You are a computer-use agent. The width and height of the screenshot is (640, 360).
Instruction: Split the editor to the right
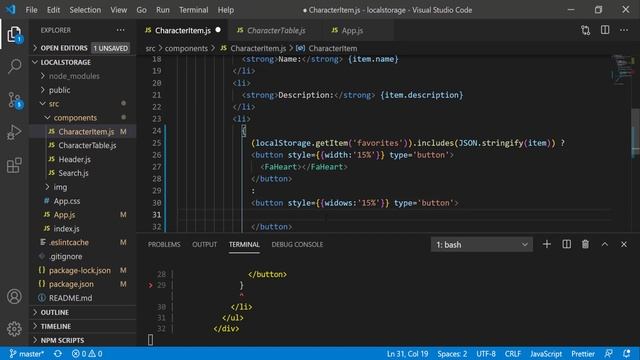(x=605, y=30)
